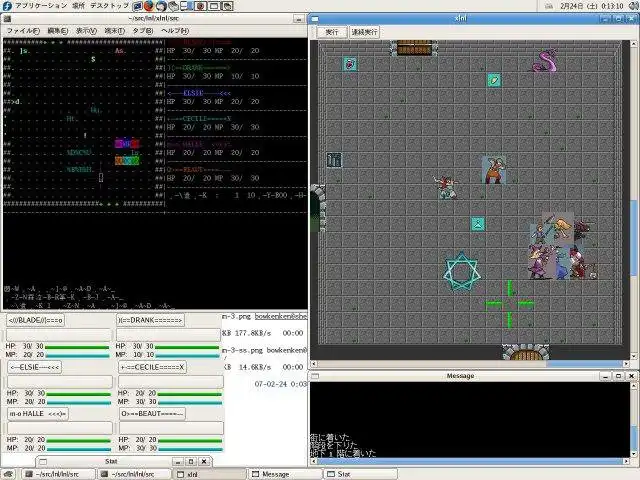The width and height of the screenshot is (640, 480).
Task: Open ヘルプ(H) menu in terminal
Action: 175,31
